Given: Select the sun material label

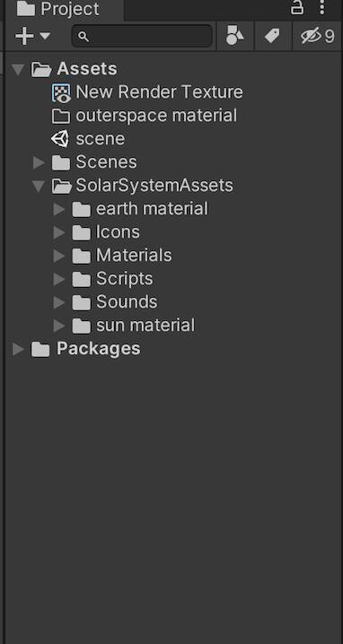Looking at the screenshot, I should 145,326.
